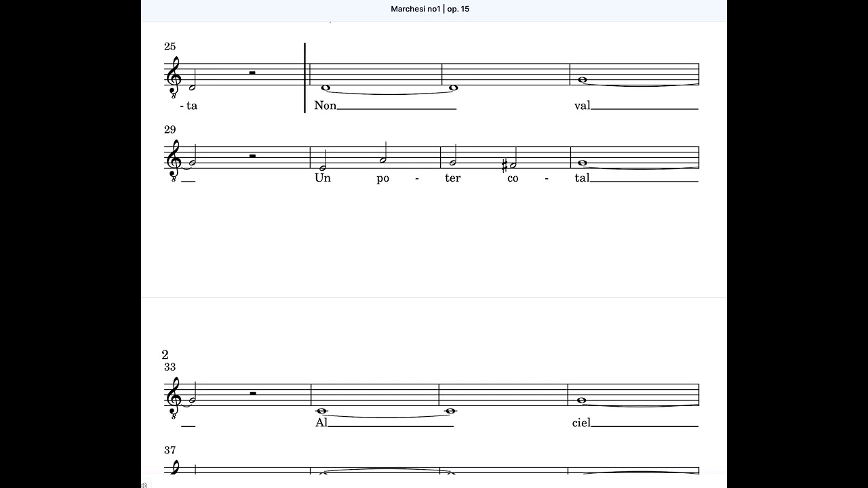This screenshot has height=488, width=868.
Task: Click the half rest in measure 25
Action: point(252,72)
